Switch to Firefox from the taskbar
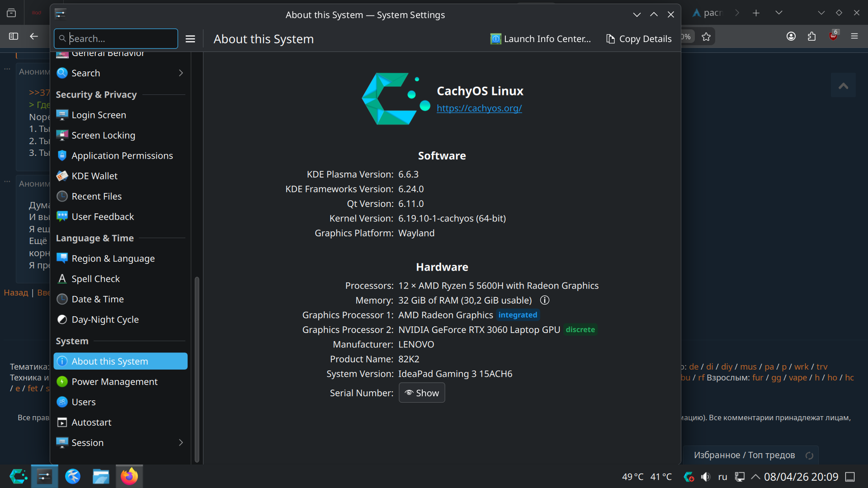The width and height of the screenshot is (868, 488). click(129, 476)
